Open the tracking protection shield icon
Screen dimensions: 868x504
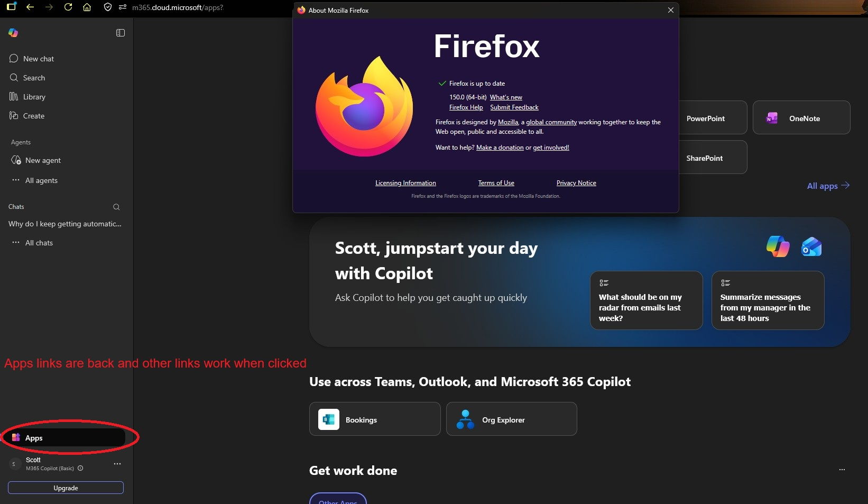(x=108, y=7)
